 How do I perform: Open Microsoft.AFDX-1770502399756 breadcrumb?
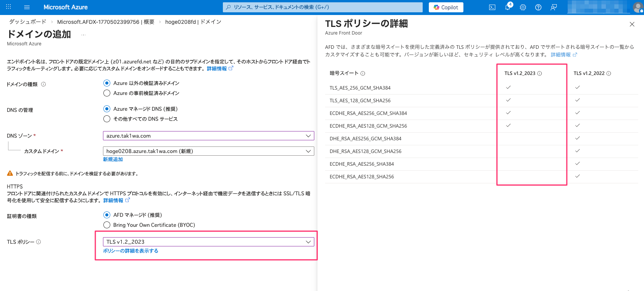tap(106, 22)
